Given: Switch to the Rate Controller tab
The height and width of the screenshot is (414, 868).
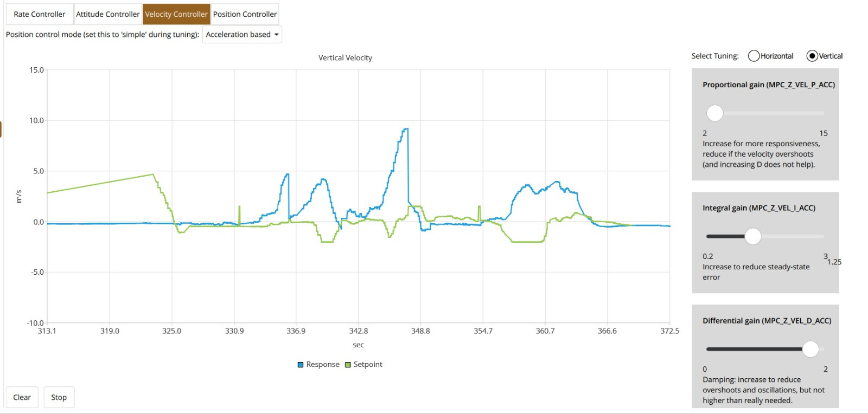Looking at the screenshot, I should click(x=40, y=14).
